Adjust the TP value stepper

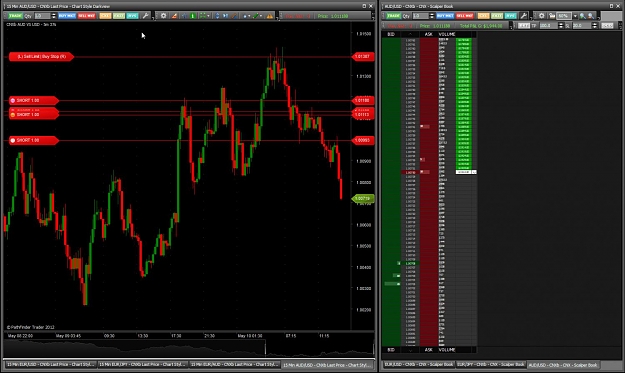point(561,26)
